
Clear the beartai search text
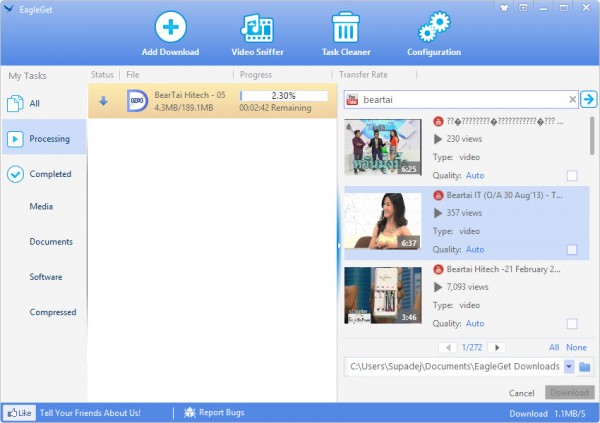(x=572, y=100)
